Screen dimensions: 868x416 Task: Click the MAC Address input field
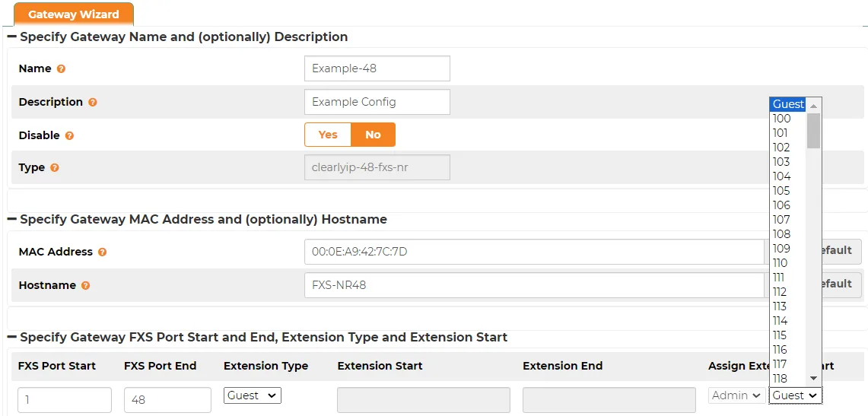[534, 252]
